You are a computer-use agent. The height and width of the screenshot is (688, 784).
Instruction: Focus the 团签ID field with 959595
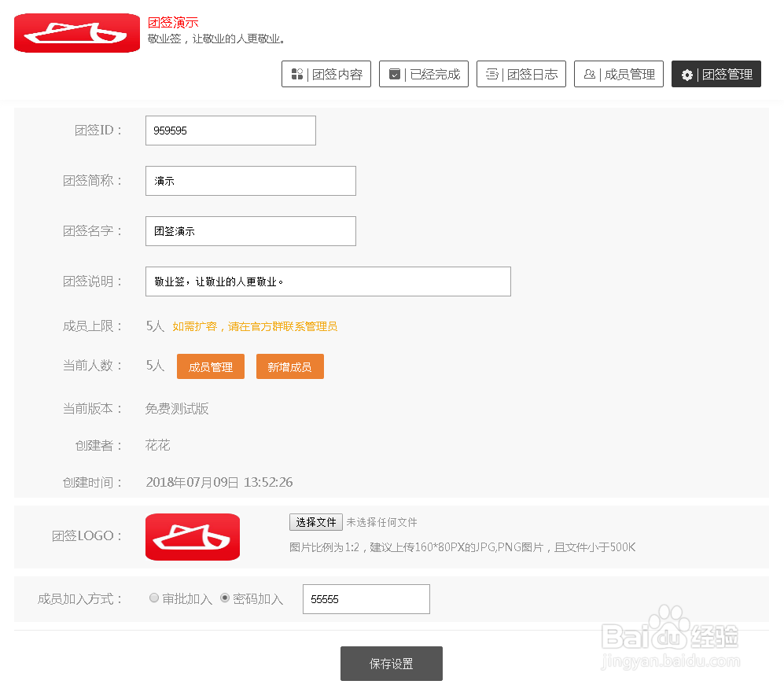pyautogui.click(x=230, y=131)
